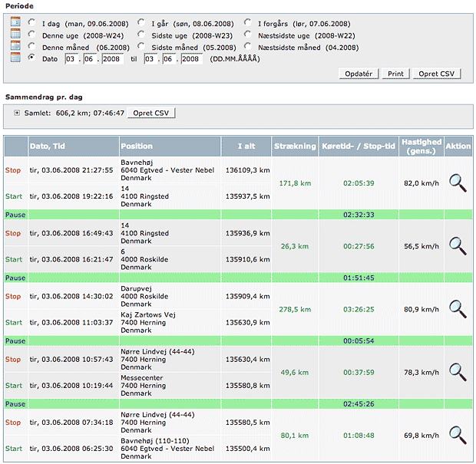Click the Pause row showing 02:45:26
The image size is (476, 464).
(x=238, y=403)
